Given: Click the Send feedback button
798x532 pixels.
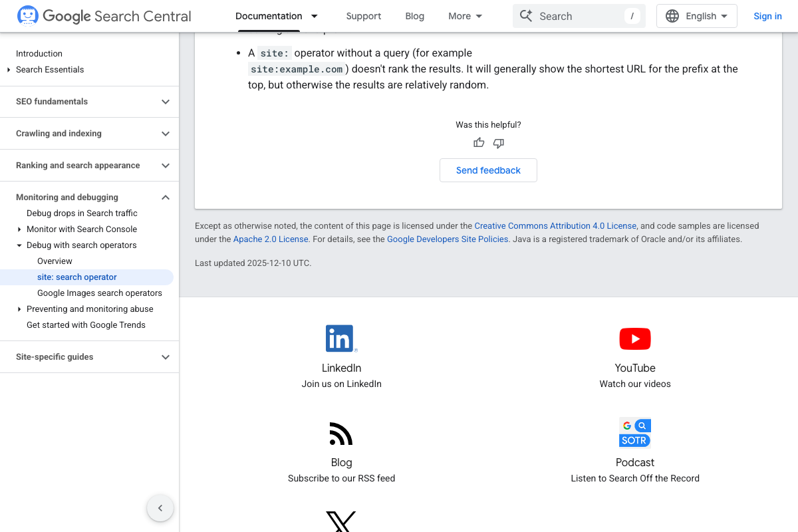Looking at the screenshot, I should [x=488, y=170].
